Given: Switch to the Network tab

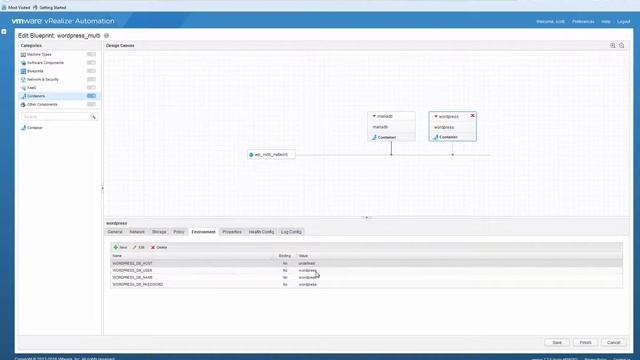Looking at the screenshot, I should [x=137, y=232].
